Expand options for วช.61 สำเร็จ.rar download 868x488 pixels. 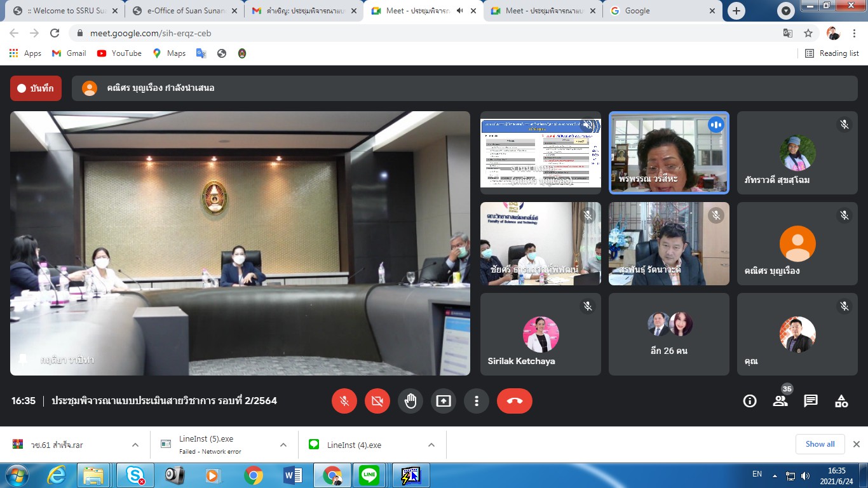pos(135,445)
